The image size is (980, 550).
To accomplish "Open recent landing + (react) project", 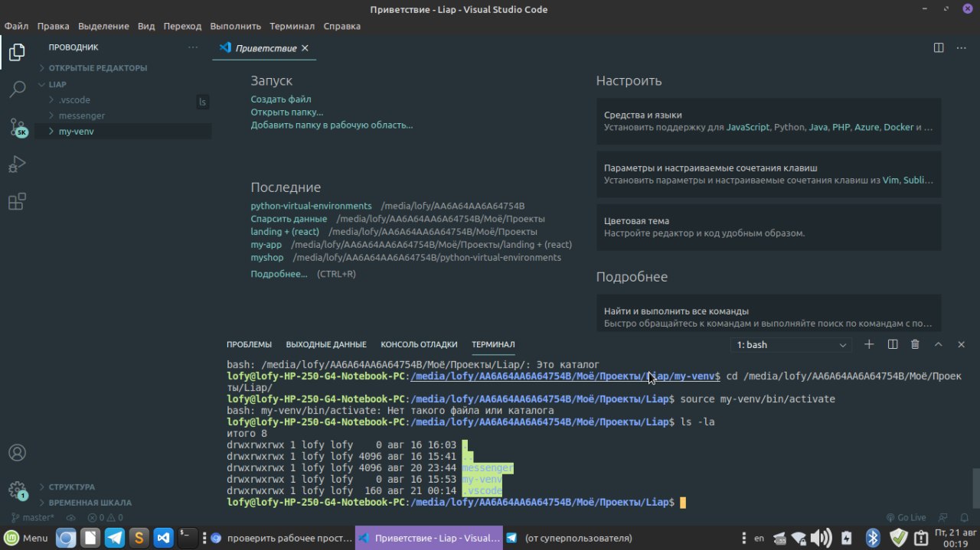I will (285, 232).
